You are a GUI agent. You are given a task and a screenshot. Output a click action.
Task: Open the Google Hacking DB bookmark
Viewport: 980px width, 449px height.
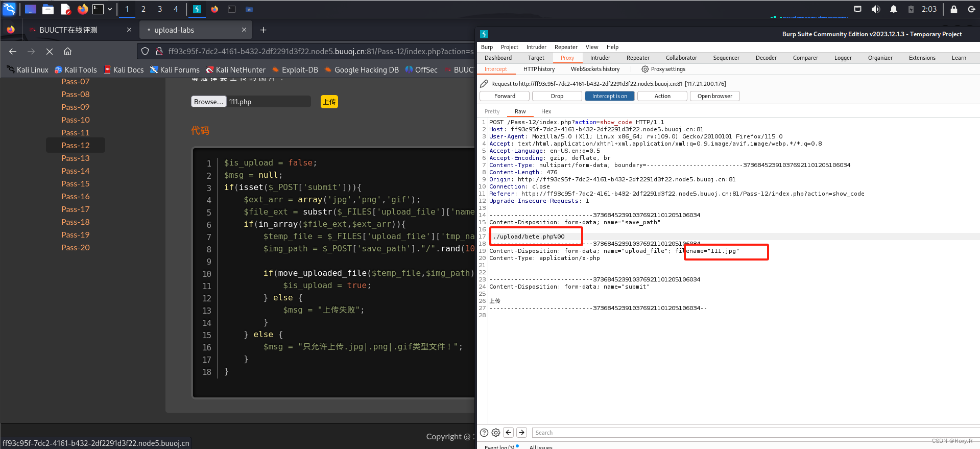(362, 69)
